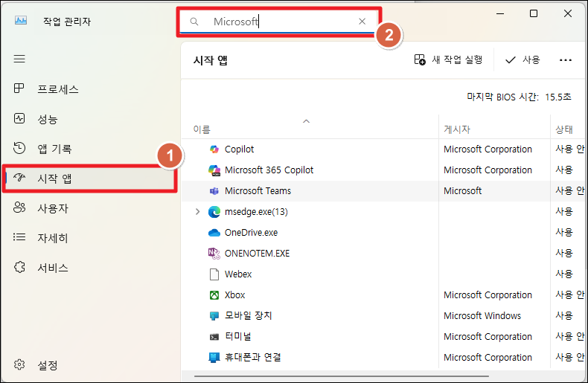Click the Webex file icon
This screenshot has width=588, height=383.
click(214, 274)
